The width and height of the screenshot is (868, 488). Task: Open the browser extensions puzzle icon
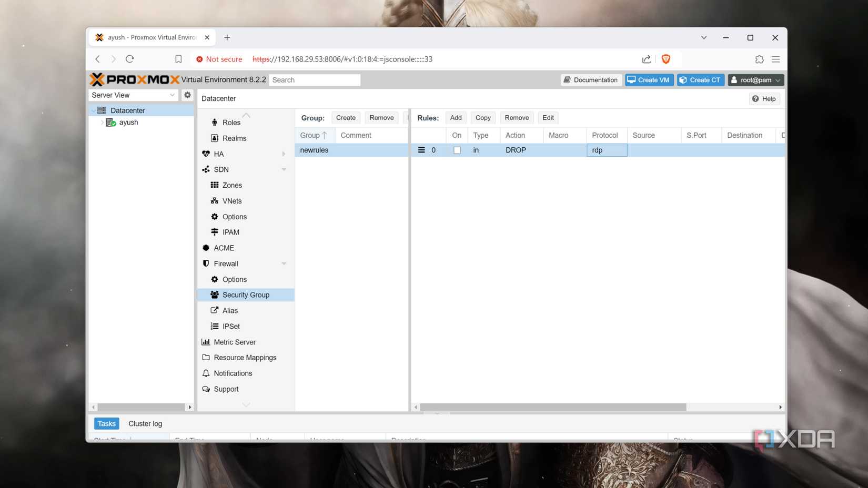pos(759,59)
